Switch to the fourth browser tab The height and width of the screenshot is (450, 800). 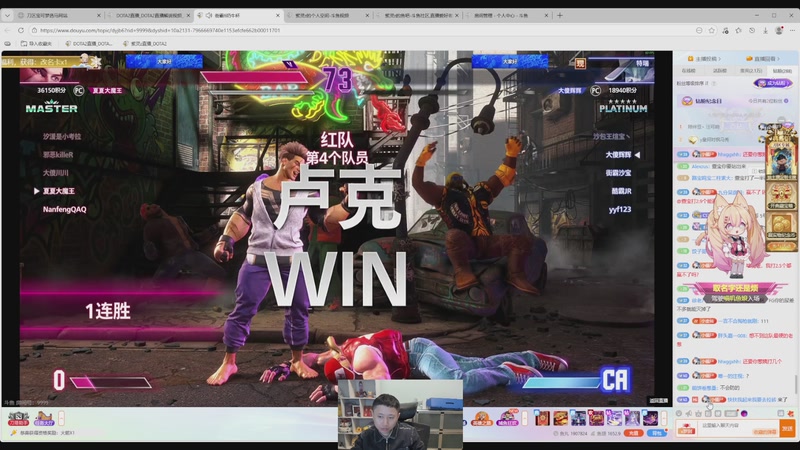328,15
